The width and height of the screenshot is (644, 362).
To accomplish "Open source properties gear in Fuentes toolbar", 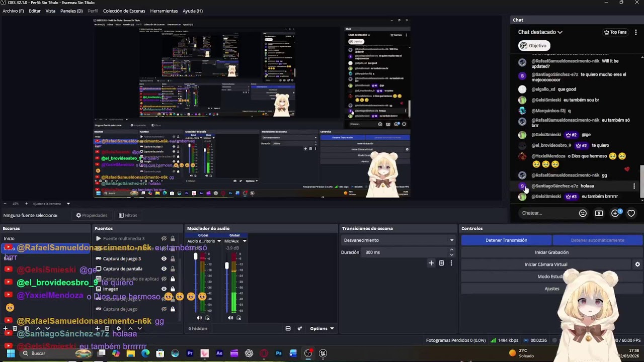I will 119,328.
